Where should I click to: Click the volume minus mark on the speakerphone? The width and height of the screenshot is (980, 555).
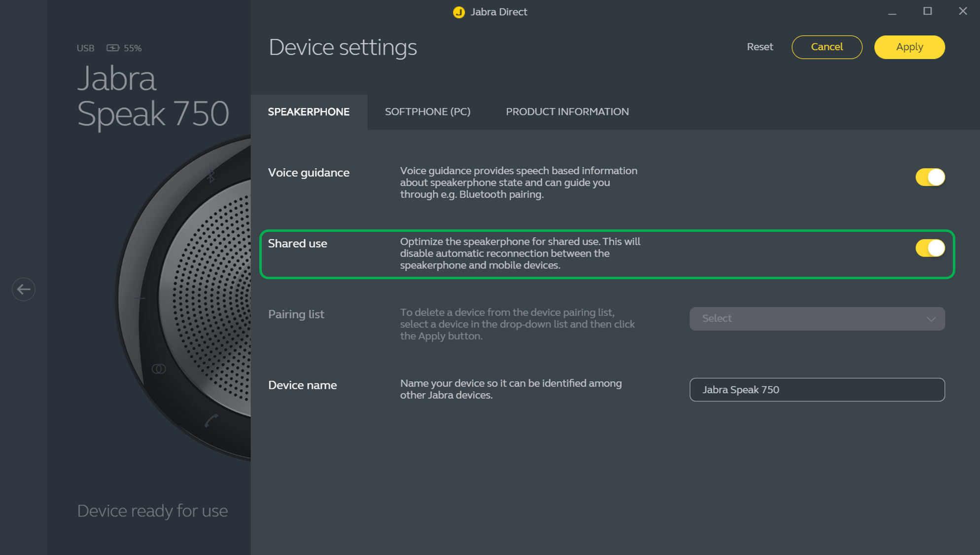pos(140,298)
